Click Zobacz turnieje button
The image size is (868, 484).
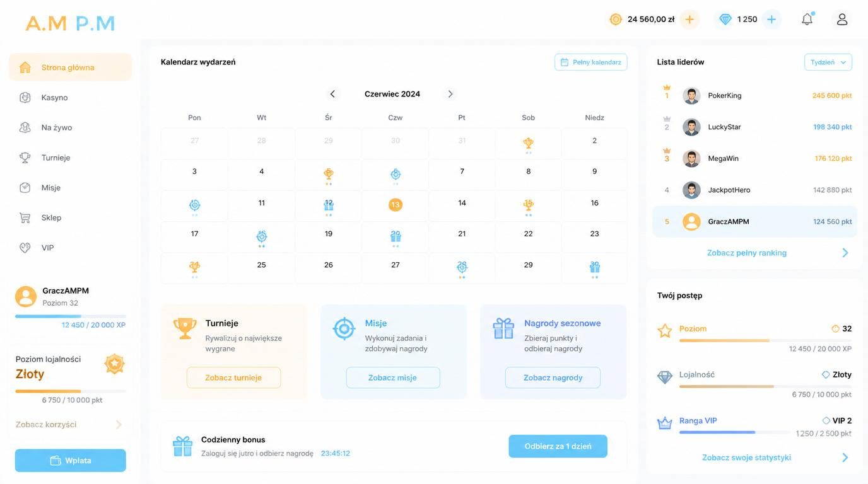click(x=233, y=377)
